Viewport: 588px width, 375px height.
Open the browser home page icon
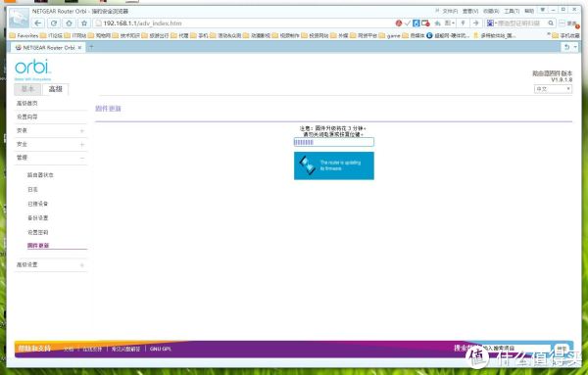pos(69,23)
